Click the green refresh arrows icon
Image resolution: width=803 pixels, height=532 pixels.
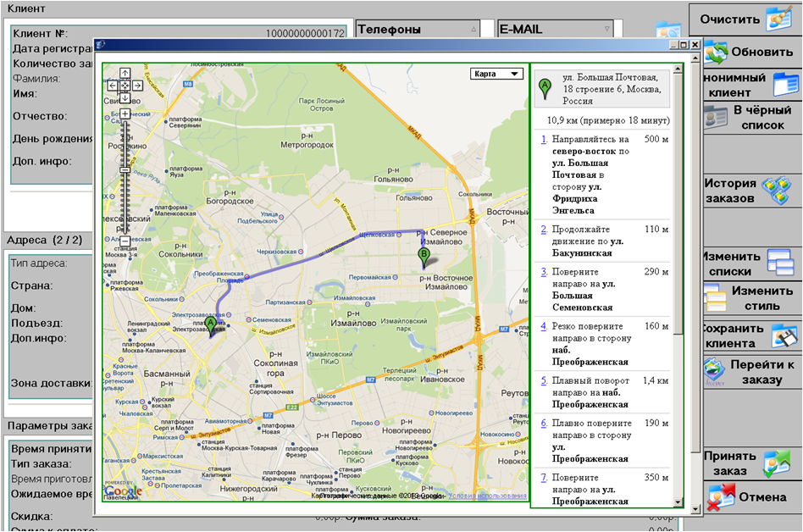click(x=716, y=53)
